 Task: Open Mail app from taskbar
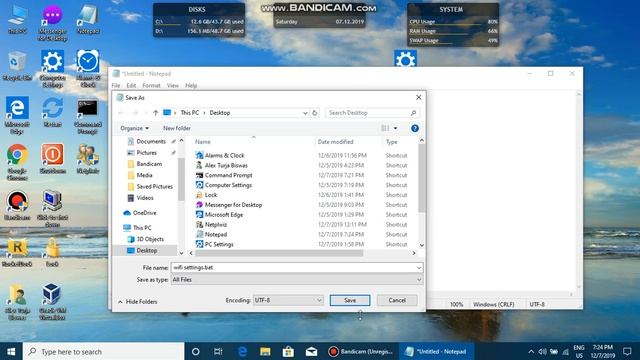tap(311, 351)
